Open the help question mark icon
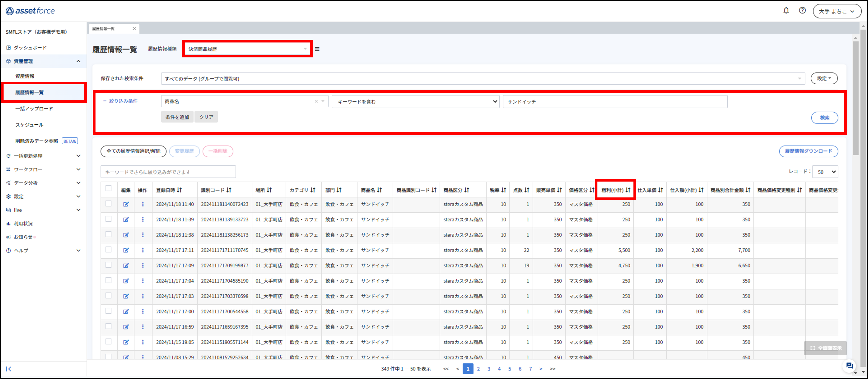This screenshot has height=379, width=868. point(802,10)
